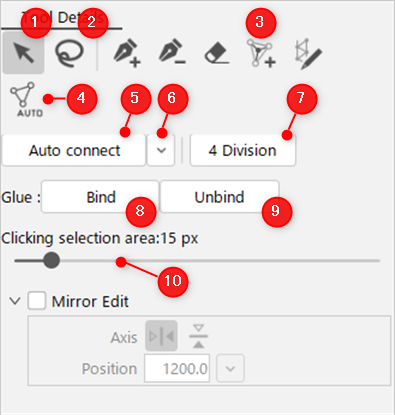Click the 4 Division button
Image resolution: width=395 pixels, height=415 pixels.
[243, 150]
